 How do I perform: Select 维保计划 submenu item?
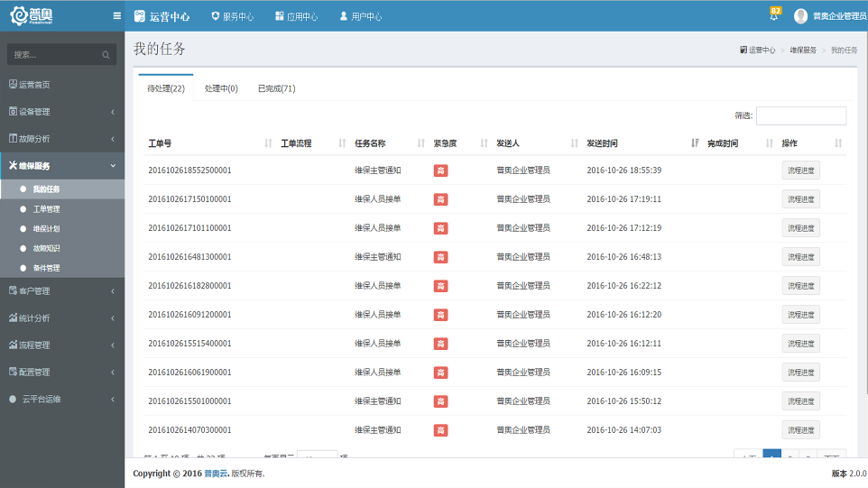[62, 228]
